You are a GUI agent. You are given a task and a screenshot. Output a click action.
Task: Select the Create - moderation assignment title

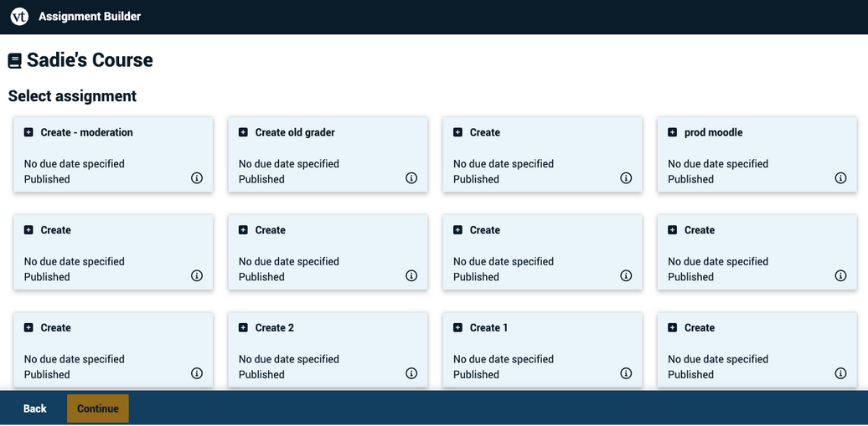[x=87, y=132]
